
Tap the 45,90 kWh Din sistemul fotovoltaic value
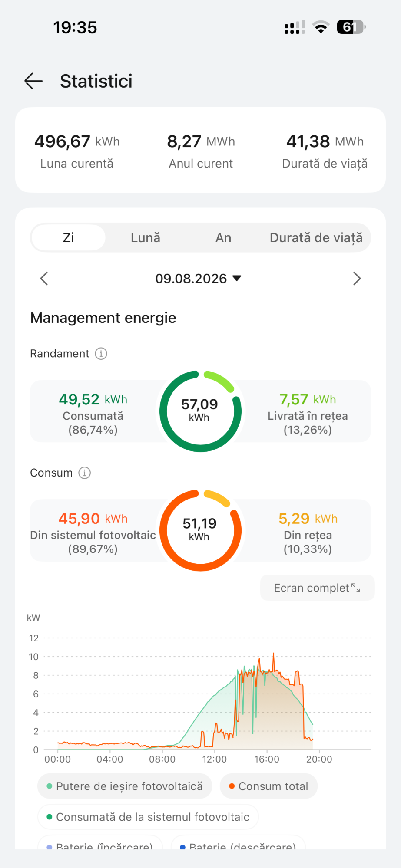(x=93, y=519)
